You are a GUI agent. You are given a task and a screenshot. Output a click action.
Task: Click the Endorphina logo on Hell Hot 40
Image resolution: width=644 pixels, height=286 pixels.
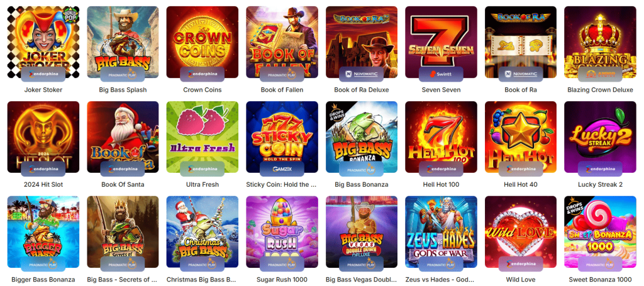click(520, 169)
